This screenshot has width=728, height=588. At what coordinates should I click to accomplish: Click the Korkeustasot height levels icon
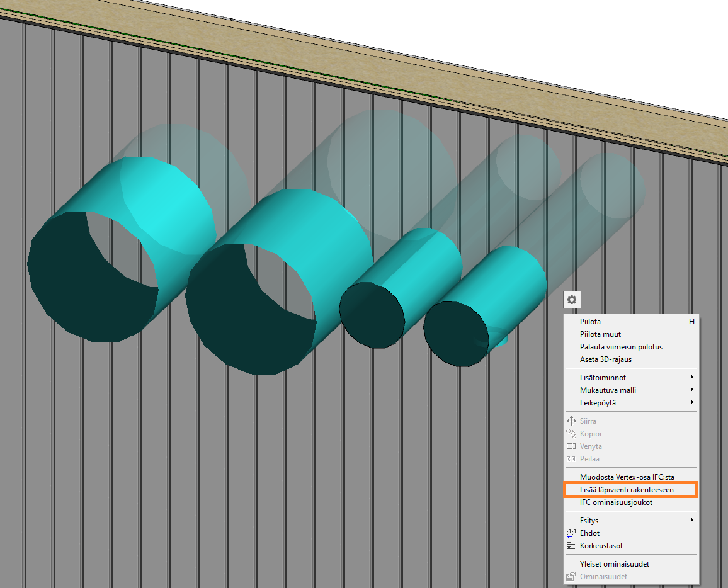point(571,546)
